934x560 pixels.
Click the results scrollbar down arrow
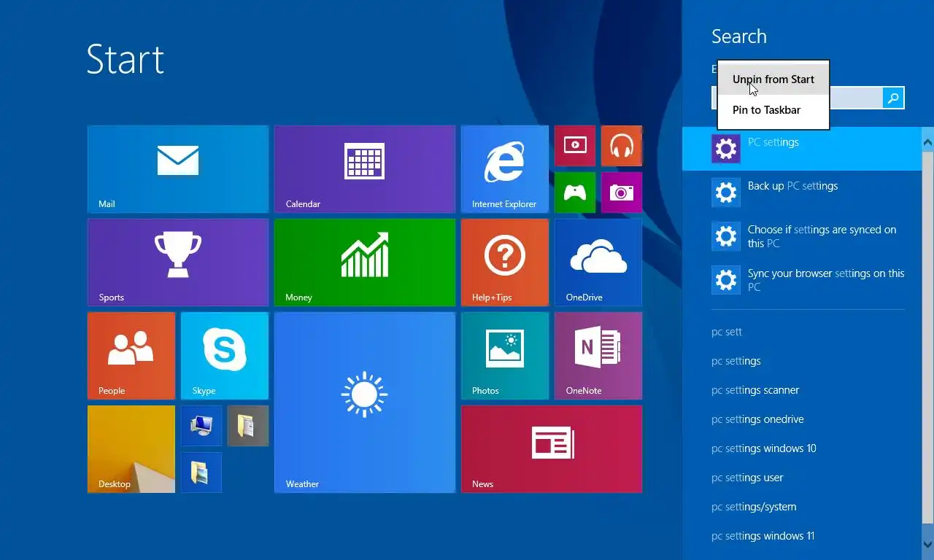click(928, 544)
